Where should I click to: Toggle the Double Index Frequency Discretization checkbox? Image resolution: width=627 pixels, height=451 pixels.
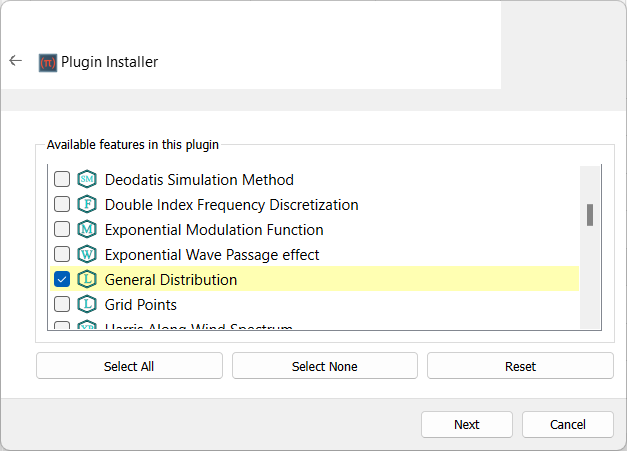coord(62,205)
